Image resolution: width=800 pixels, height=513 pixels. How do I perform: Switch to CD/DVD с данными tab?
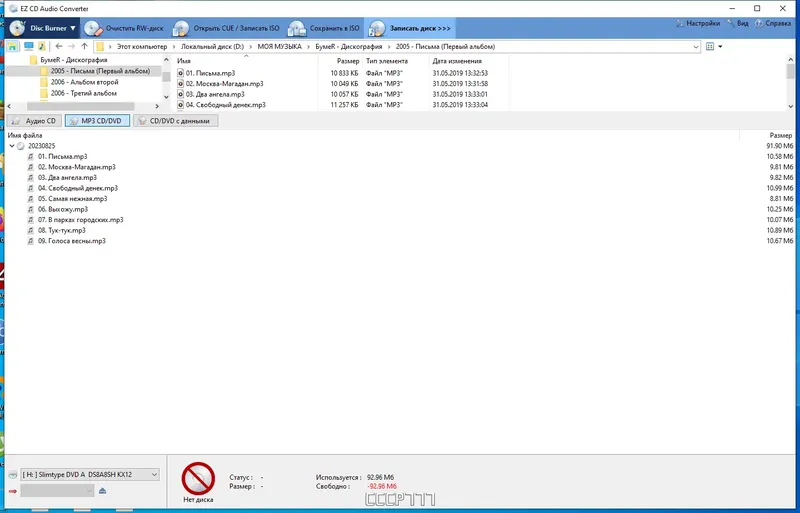pyautogui.click(x=176, y=121)
